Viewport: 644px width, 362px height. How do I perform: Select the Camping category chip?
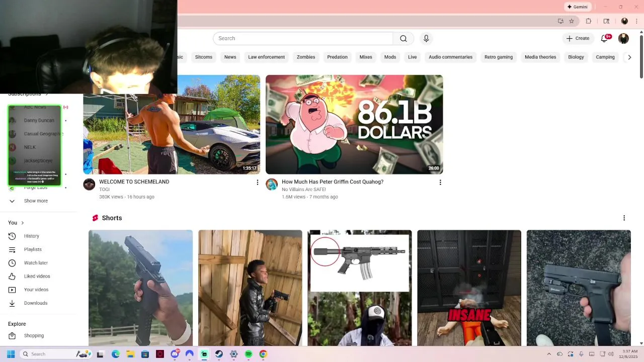point(605,57)
